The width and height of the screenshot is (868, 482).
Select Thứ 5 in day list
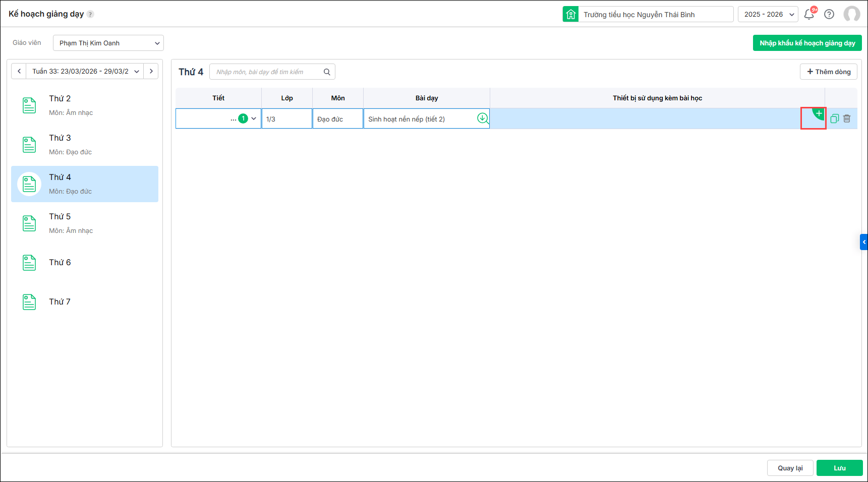pyautogui.click(x=85, y=223)
